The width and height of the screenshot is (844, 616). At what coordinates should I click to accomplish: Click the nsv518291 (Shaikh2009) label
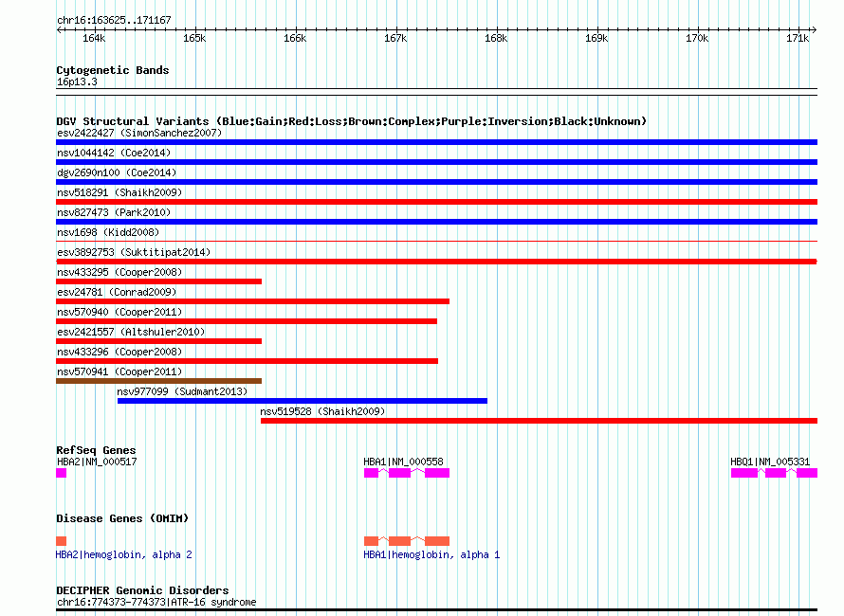click(119, 192)
